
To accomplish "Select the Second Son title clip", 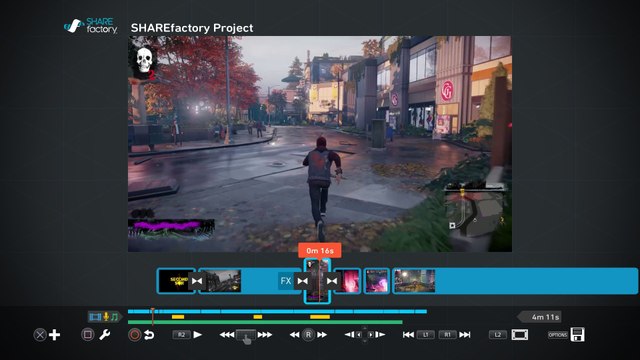I will pyautogui.click(x=176, y=281).
